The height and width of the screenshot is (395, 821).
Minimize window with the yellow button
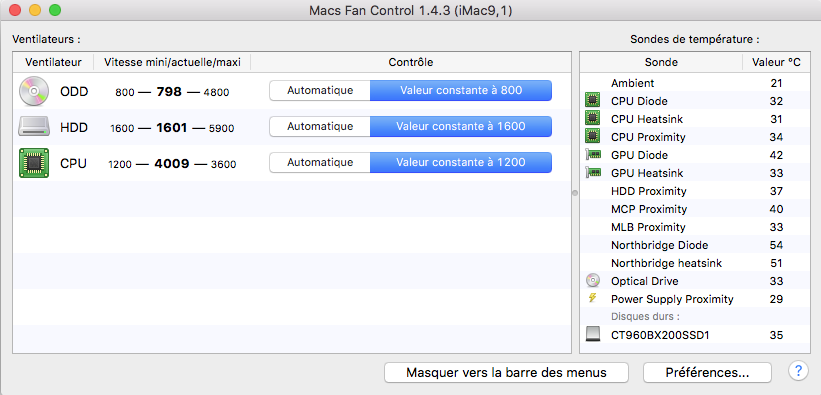pos(35,10)
